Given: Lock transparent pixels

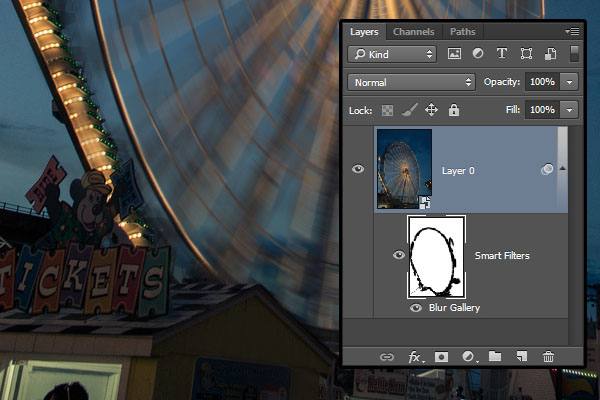Looking at the screenshot, I should click(387, 110).
